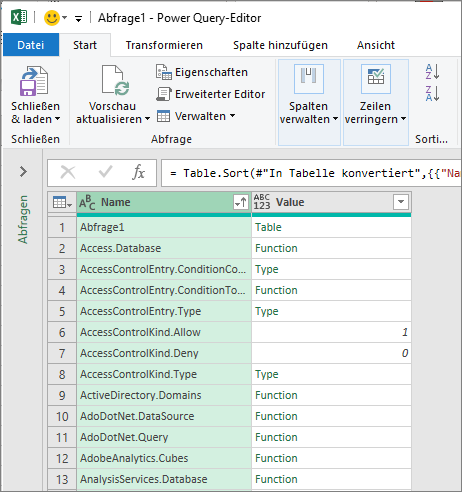Image resolution: width=462 pixels, height=492 pixels.
Task: Expand the Spalten verwalten arrow
Action: 335,119
